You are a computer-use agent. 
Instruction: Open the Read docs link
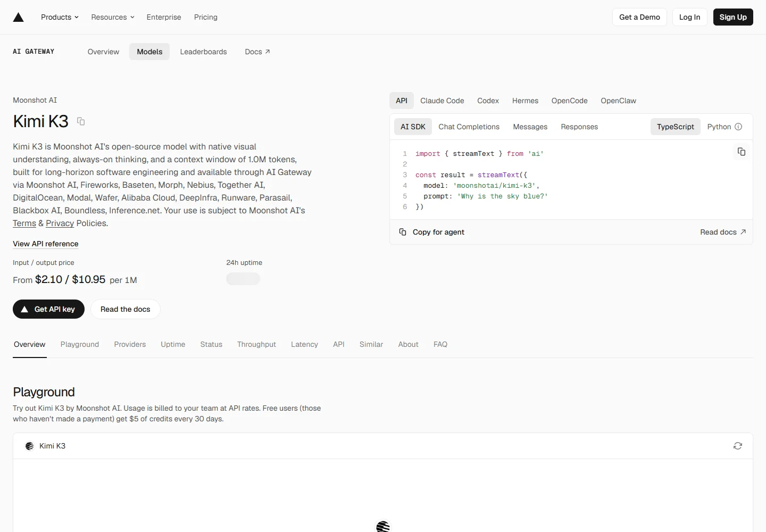723,232
